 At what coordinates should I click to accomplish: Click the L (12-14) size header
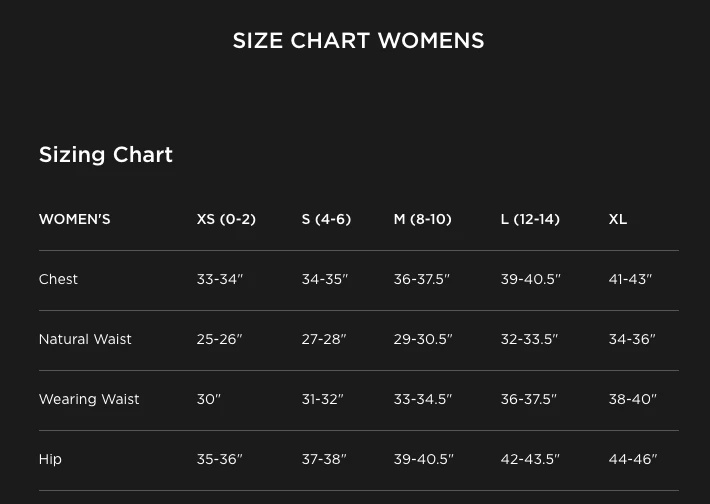coord(530,219)
